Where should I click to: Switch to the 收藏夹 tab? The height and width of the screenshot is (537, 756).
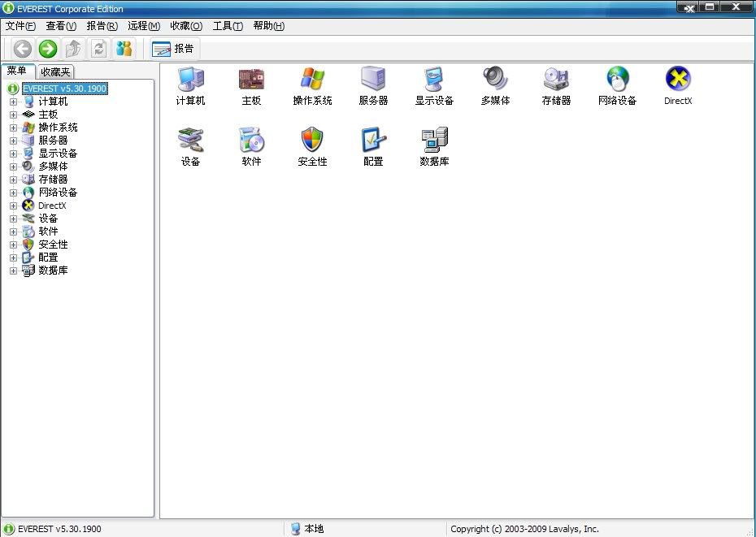(x=55, y=71)
